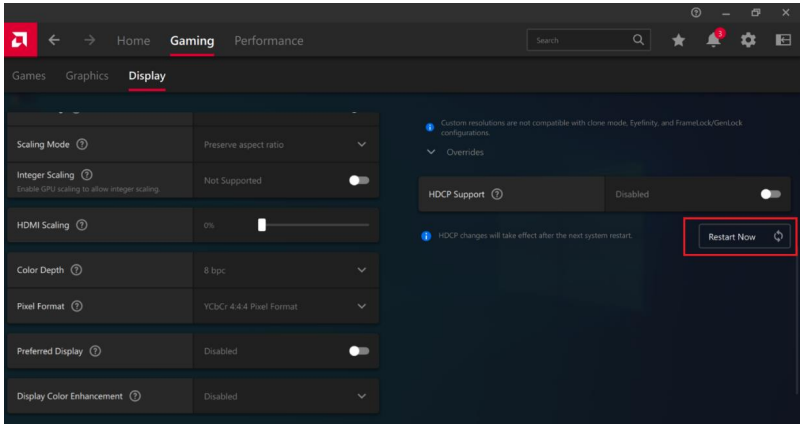Switch to the Performance tab

click(268, 41)
